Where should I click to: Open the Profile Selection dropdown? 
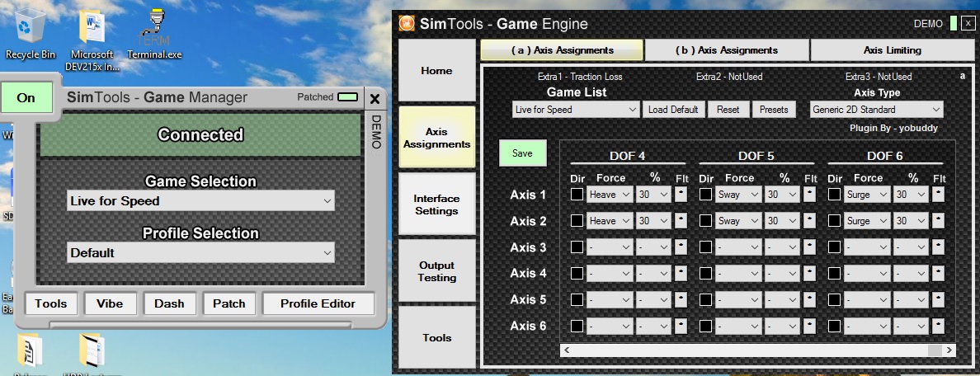[x=200, y=253]
